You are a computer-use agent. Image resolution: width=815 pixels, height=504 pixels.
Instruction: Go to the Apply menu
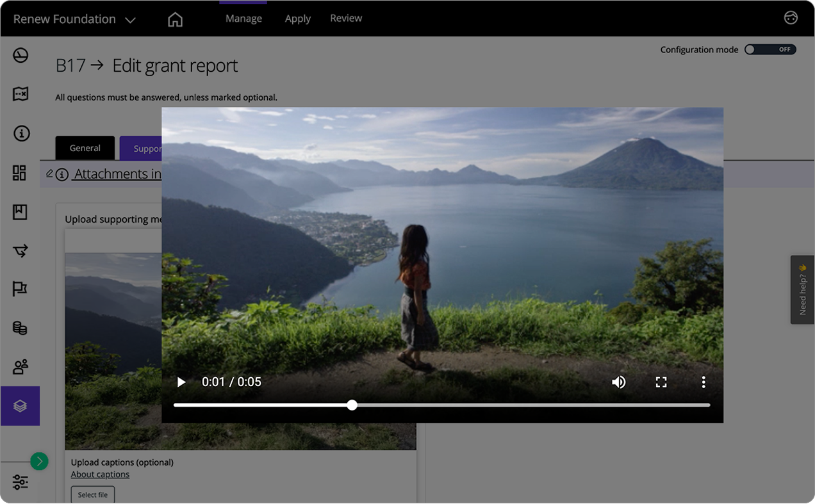click(297, 19)
